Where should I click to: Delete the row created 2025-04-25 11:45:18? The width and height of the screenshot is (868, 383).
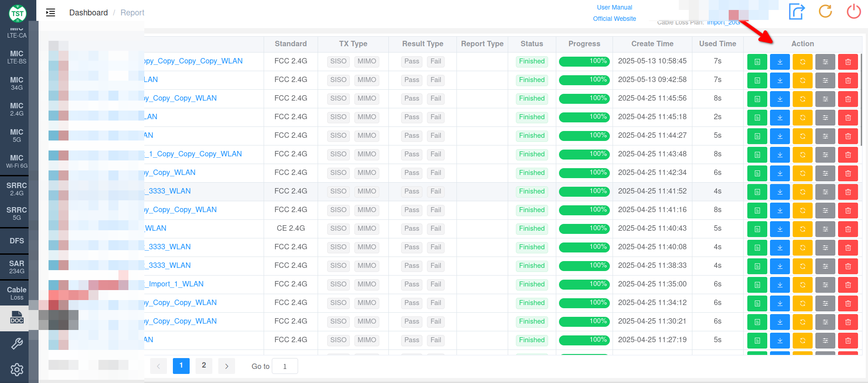point(848,117)
